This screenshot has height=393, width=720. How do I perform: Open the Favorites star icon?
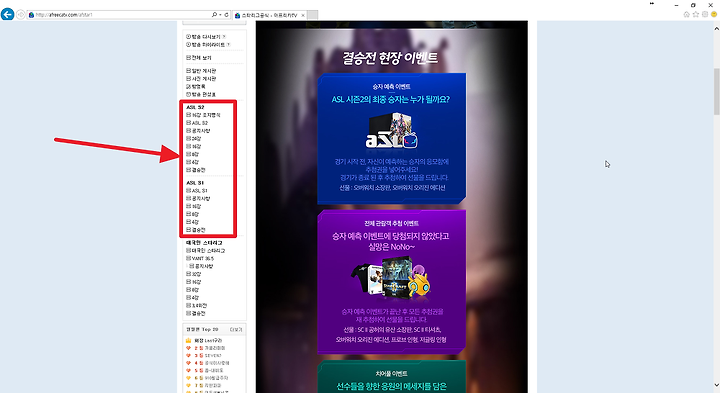click(x=696, y=15)
